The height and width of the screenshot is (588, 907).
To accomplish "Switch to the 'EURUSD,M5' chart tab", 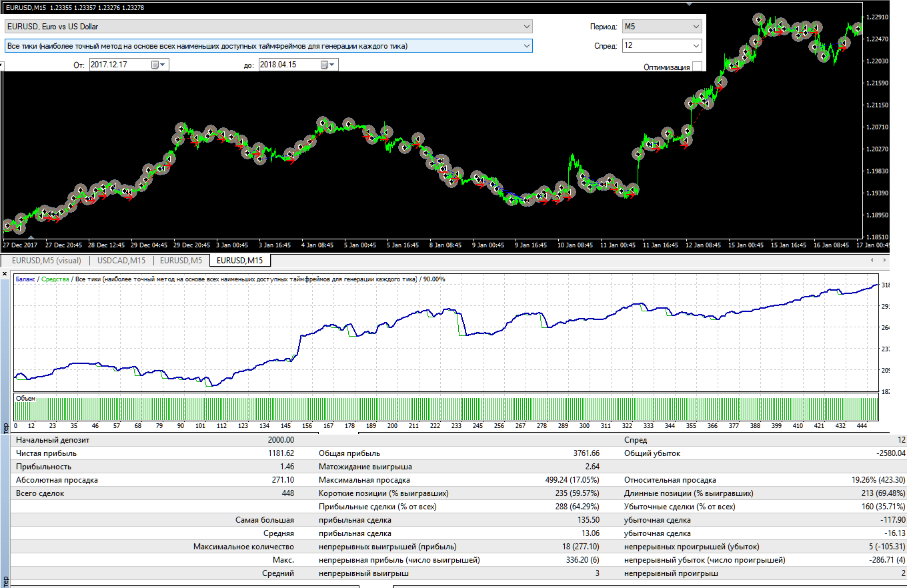I will (181, 261).
